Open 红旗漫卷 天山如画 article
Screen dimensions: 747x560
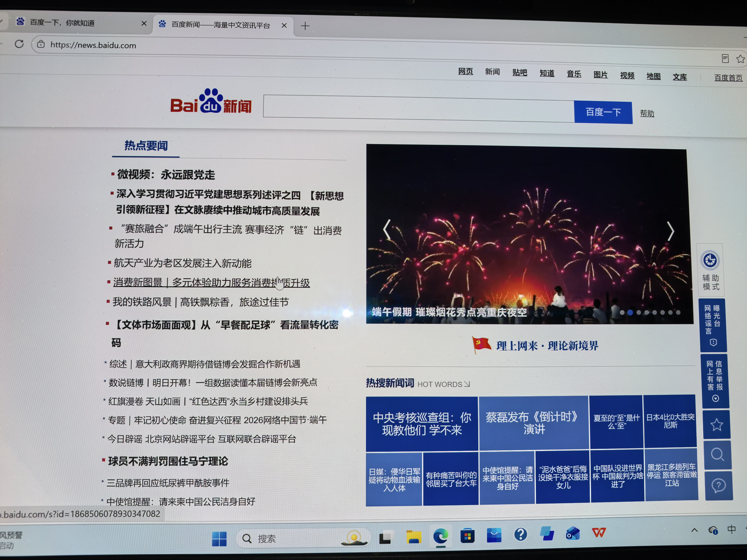click(x=208, y=401)
